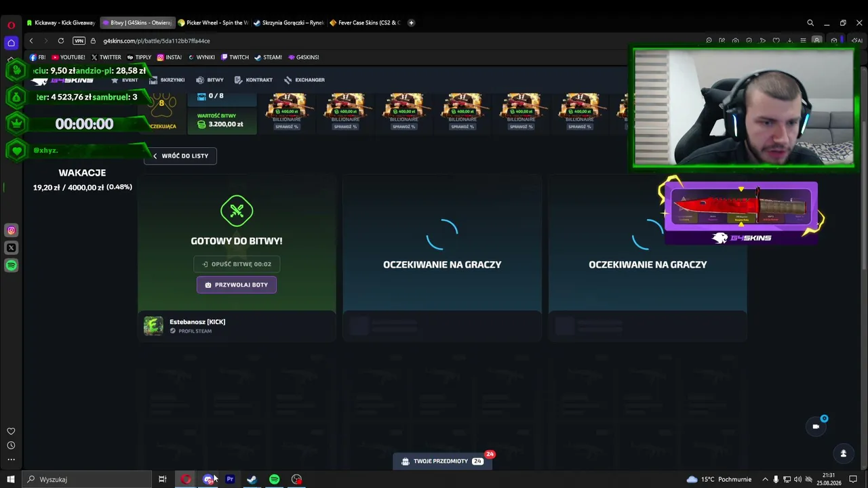This screenshot has width=868, height=488.
Task: Open the weather widget 15°C Pochmurnie
Action: [x=719, y=479]
